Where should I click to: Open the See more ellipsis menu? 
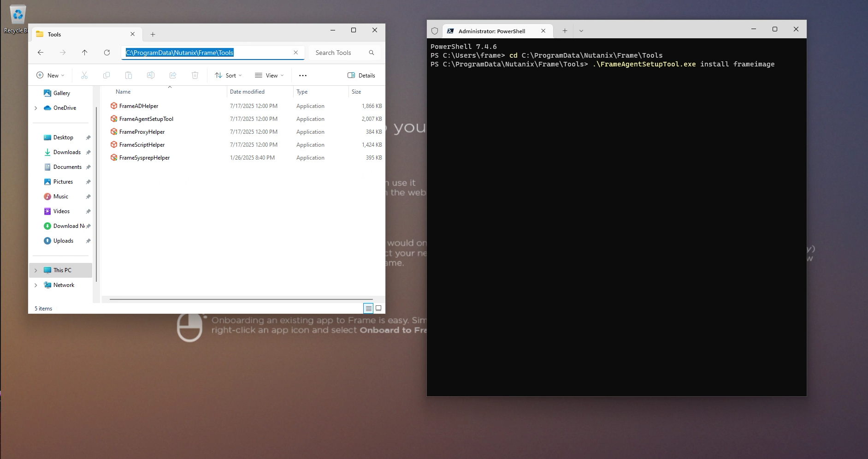pyautogui.click(x=303, y=76)
